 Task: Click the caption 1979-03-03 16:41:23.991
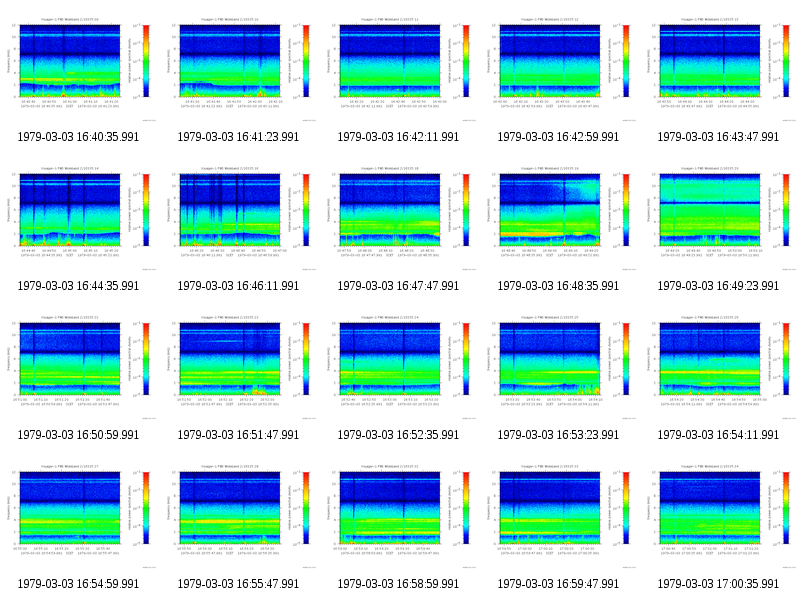tap(238, 137)
